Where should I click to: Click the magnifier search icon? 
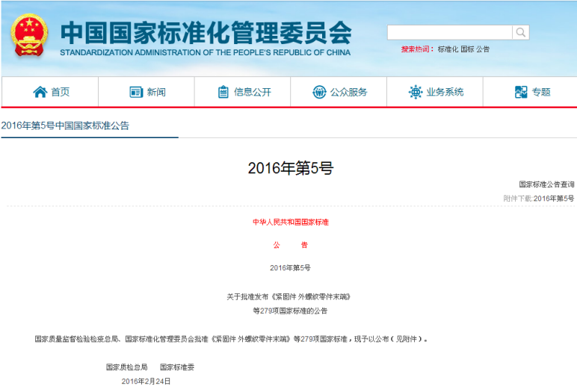[520, 32]
